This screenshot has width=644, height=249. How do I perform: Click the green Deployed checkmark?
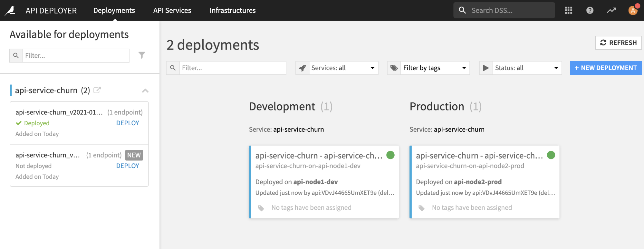tap(19, 123)
